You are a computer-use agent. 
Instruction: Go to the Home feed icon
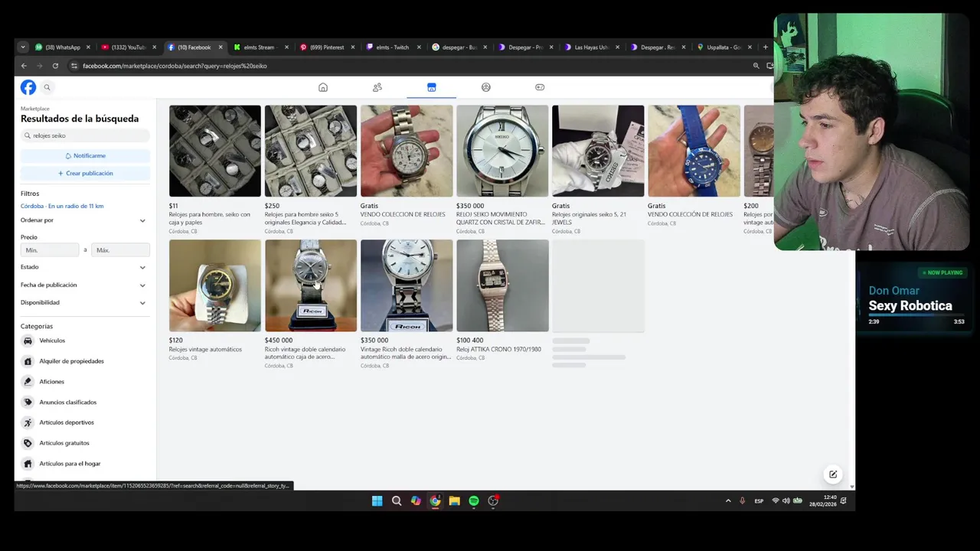click(323, 87)
